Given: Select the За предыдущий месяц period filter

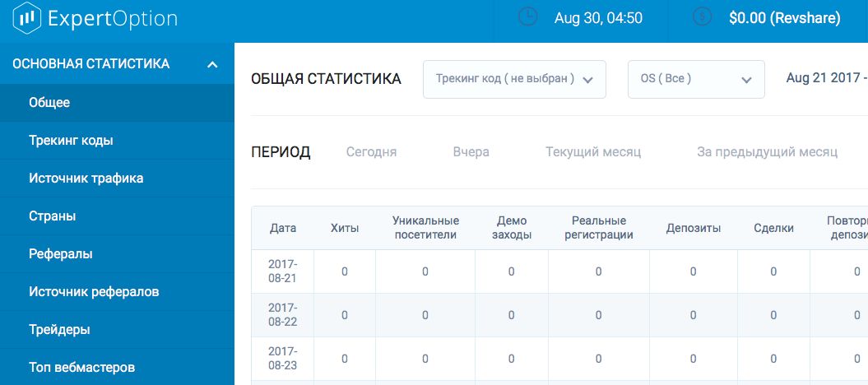Looking at the screenshot, I should pos(767,152).
